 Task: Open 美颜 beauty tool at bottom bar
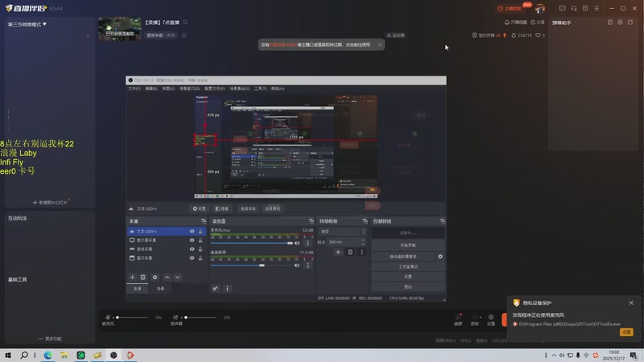coord(458,319)
